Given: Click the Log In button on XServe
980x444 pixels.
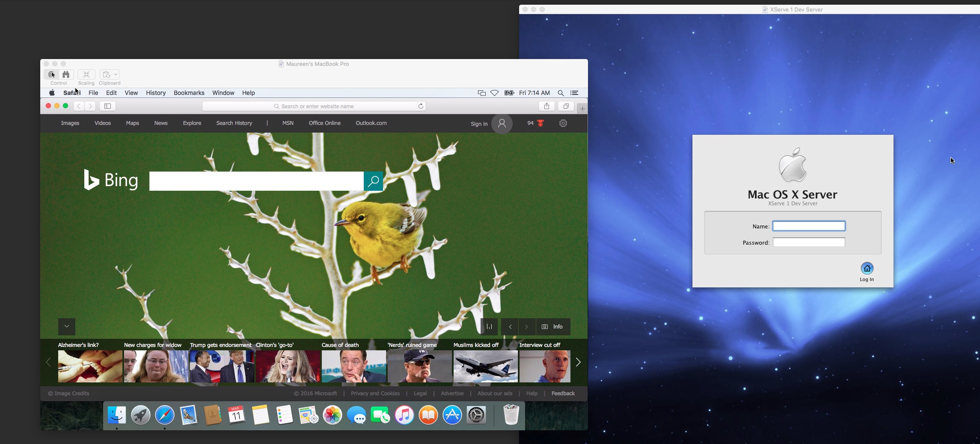Looking at the screenshot, I should click(867, 272).
